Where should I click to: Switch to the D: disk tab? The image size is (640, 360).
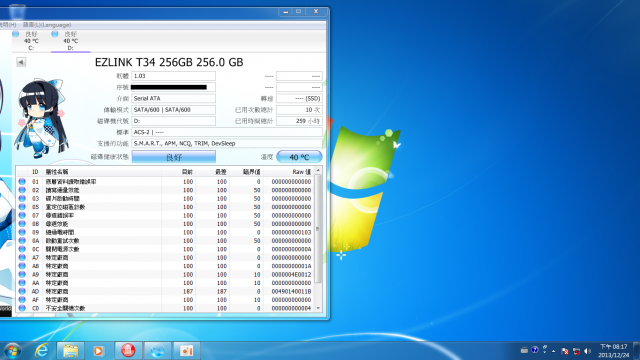coord(70,41)
